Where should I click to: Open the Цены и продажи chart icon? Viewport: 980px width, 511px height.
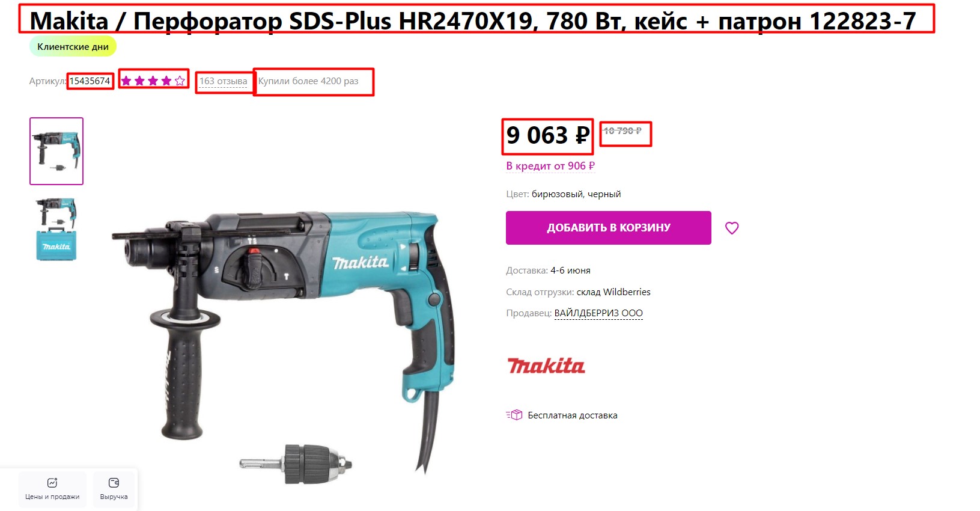(52, 483)
